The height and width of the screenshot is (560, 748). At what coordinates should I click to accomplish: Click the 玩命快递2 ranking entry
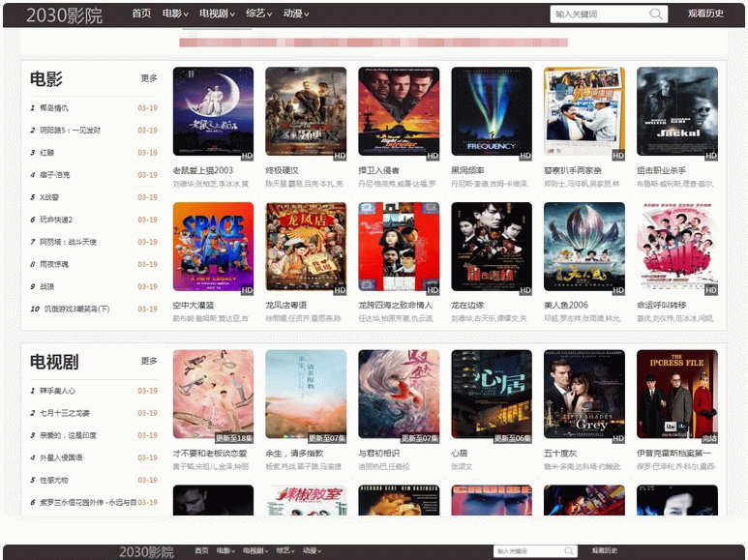56,220
